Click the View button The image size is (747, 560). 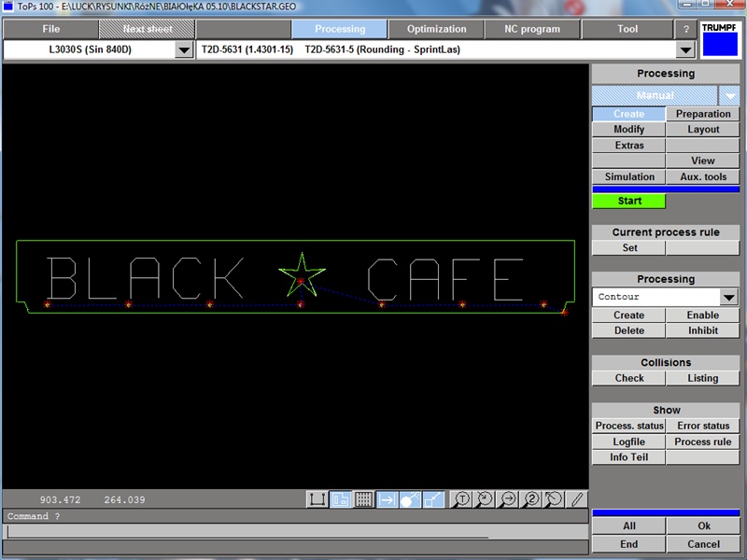[703, 161]
